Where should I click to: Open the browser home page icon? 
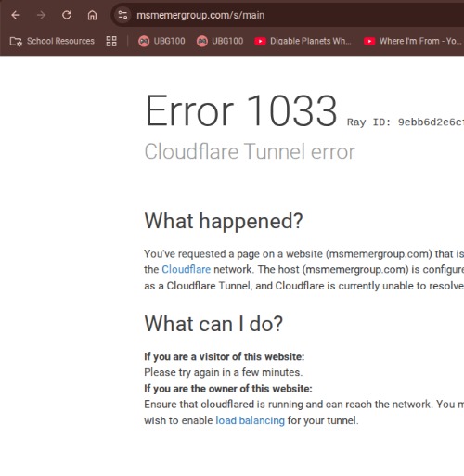coord(92,15)
